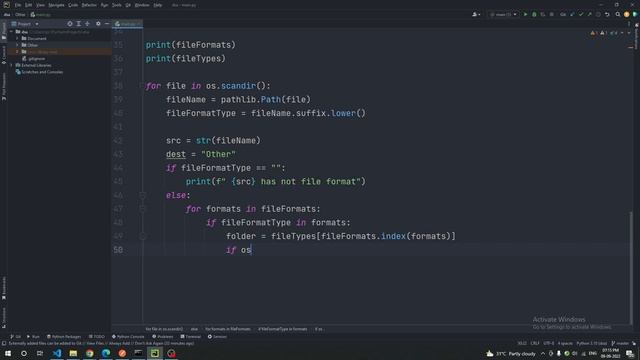640x360 pixels.
Task: Open Project panel settings gear
Action: (98, 24)
